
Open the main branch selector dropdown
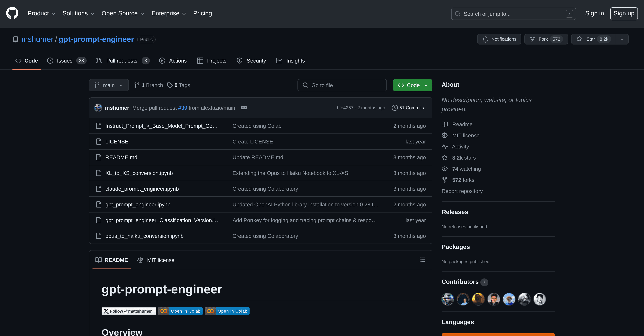(x=109, y=85)
